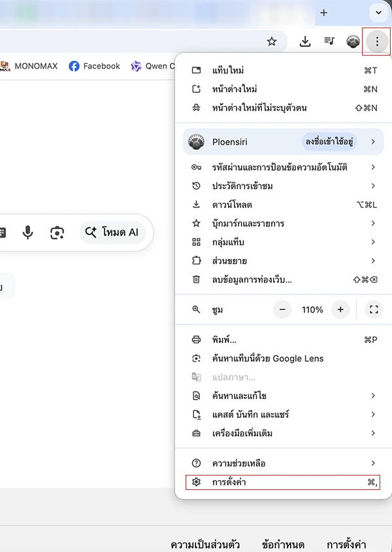This screenshot has height=552, width=392.
Task: Decrease page zoom using the minus control
Action: 282,309
